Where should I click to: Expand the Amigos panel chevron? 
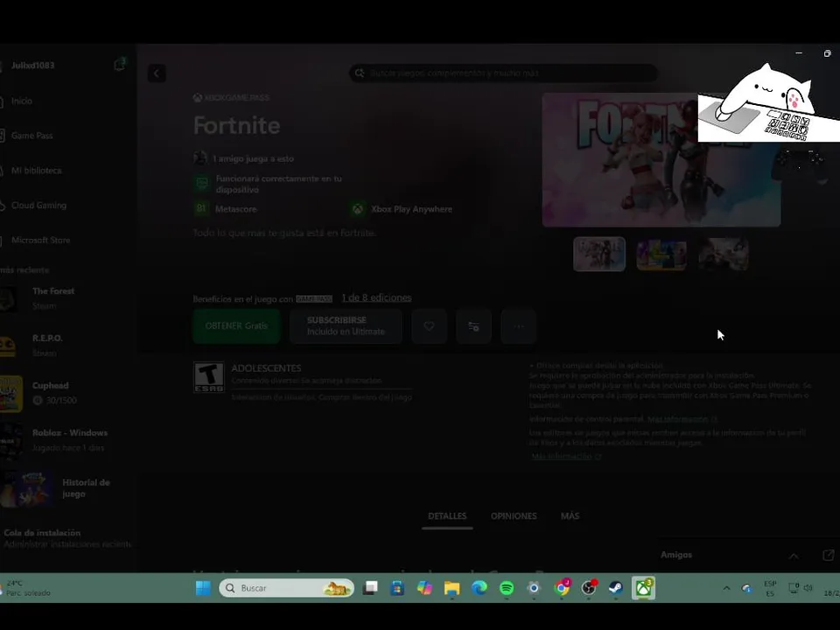pos(794,556)
